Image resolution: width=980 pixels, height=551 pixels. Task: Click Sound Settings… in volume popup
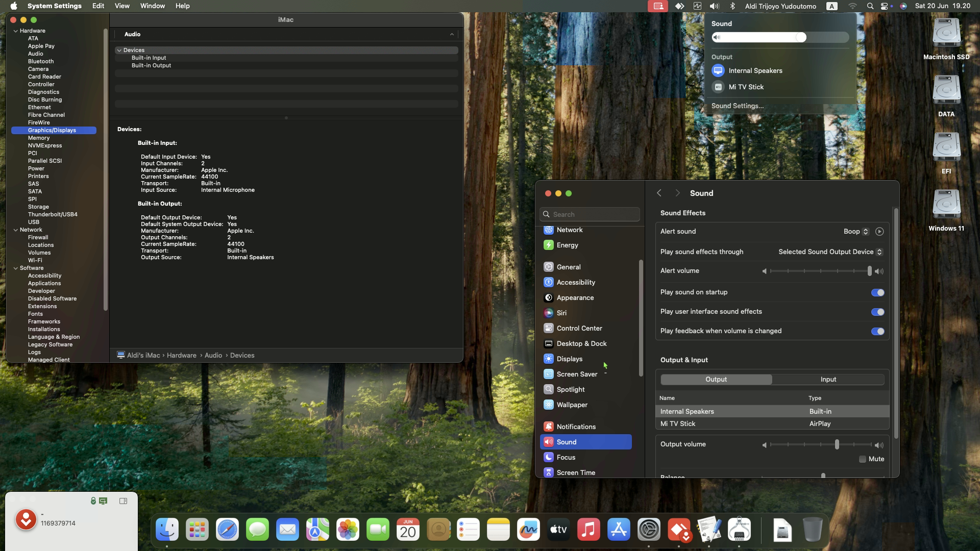(x=737, y=106)
